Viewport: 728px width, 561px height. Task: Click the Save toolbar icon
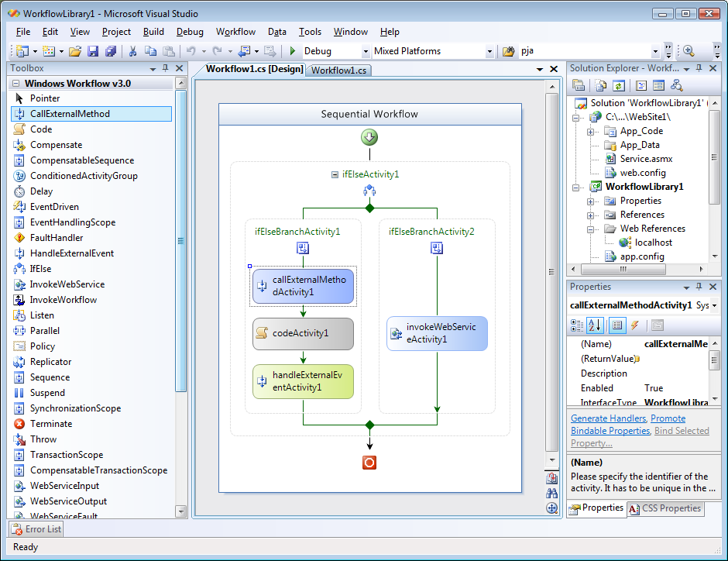(x=93, y=51)
